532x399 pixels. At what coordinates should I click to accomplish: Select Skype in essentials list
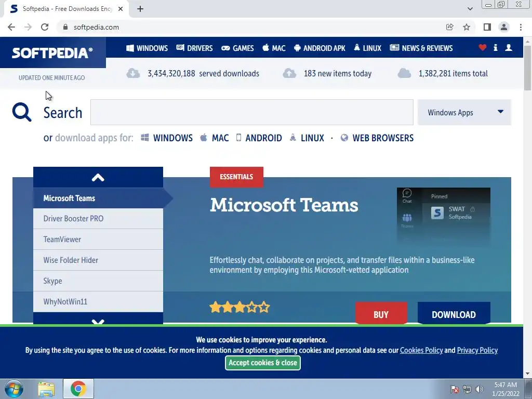click(x=98, y=281)
